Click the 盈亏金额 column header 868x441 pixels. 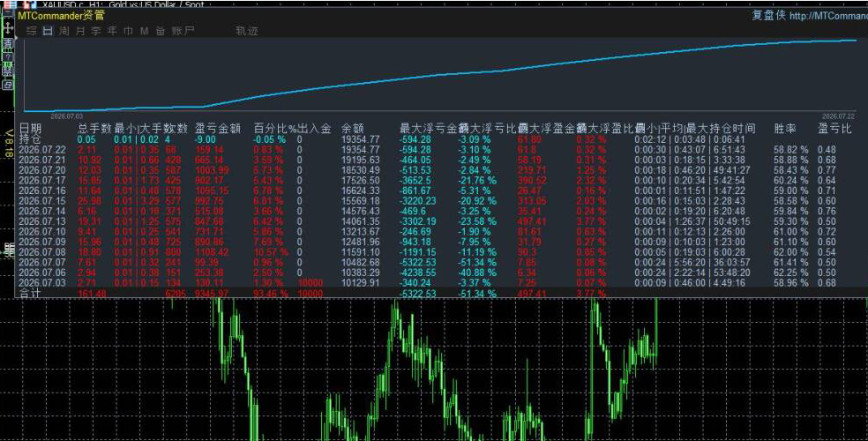[x=218, y=129]
